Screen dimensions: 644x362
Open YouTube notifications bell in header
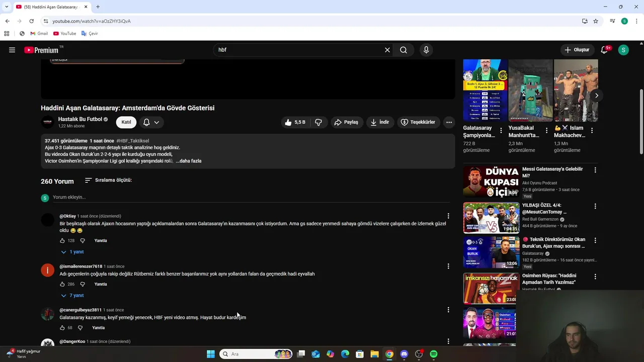(605, 50)
